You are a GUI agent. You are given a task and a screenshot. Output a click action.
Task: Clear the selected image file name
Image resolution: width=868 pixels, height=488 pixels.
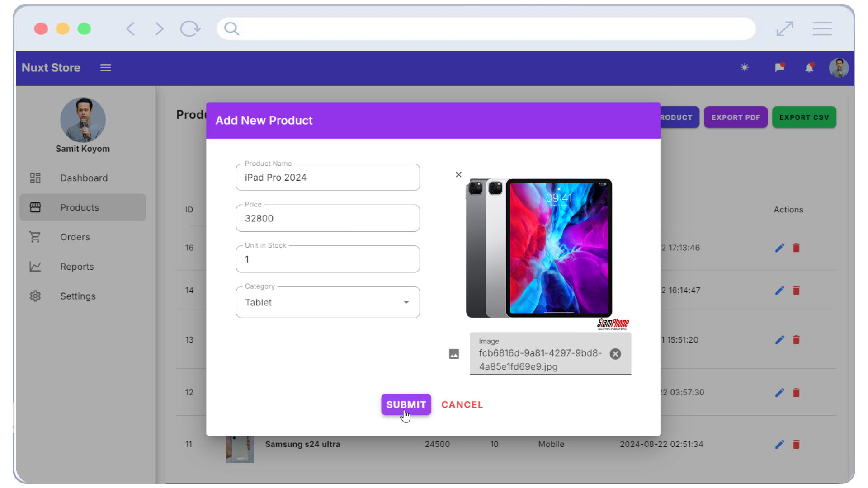(615, 354)
